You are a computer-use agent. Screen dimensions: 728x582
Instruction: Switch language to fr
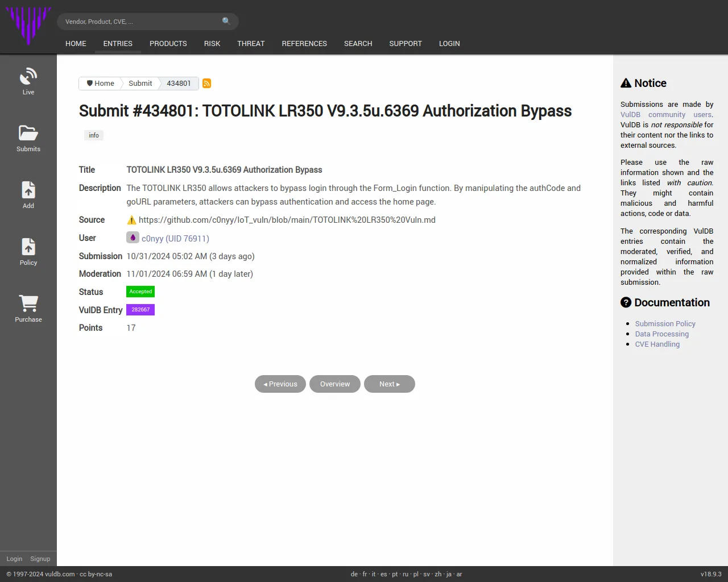tap(365, 574)
